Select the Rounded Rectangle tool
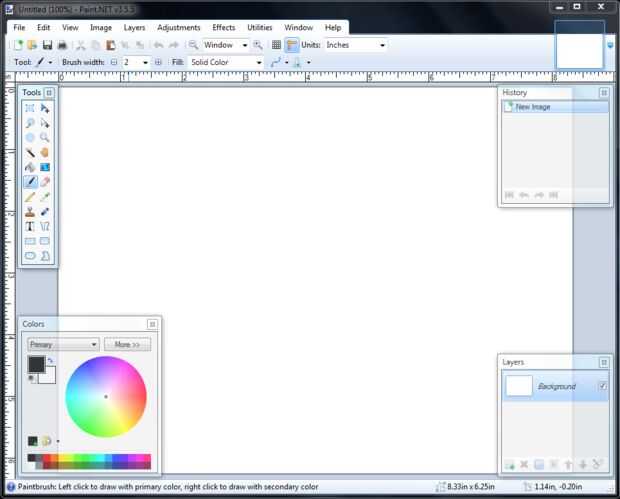 click(x=45, y=241)
